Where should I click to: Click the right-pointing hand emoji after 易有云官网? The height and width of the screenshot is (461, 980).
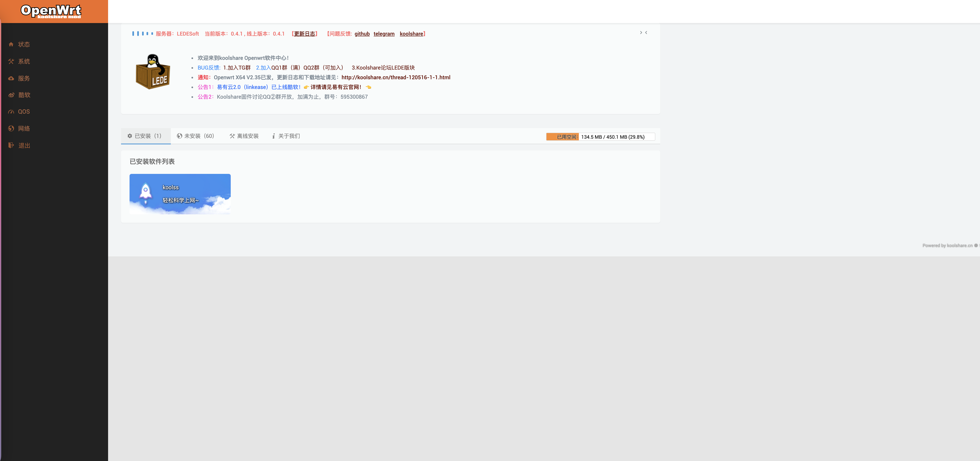click(368, 87)
